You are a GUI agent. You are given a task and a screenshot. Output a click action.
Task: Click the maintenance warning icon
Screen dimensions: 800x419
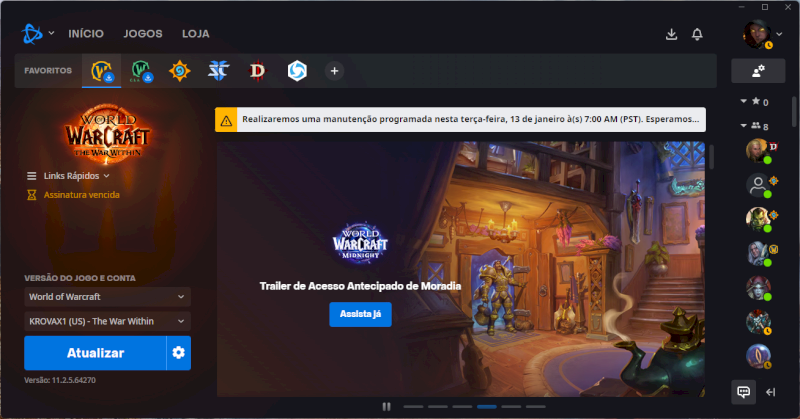point(226,120)
